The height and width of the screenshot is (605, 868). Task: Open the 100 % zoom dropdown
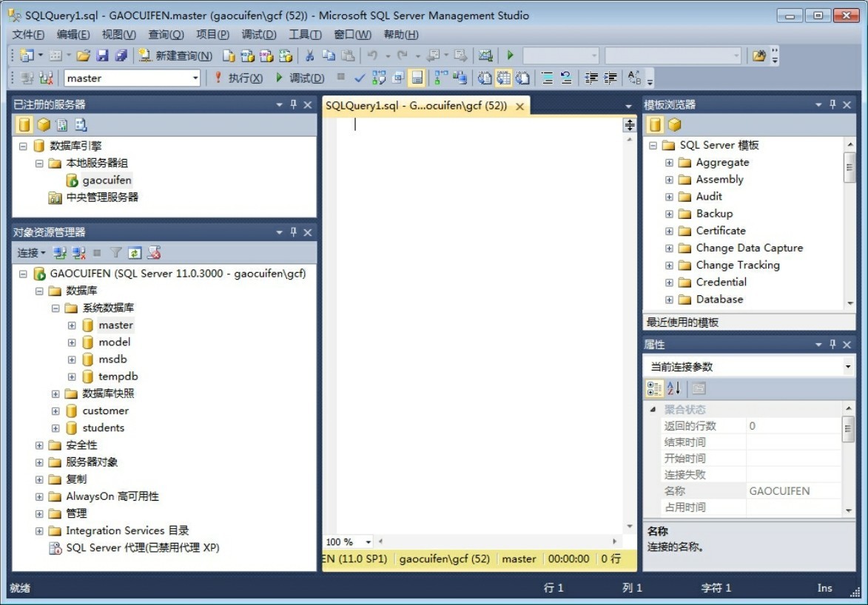point(368,542)
